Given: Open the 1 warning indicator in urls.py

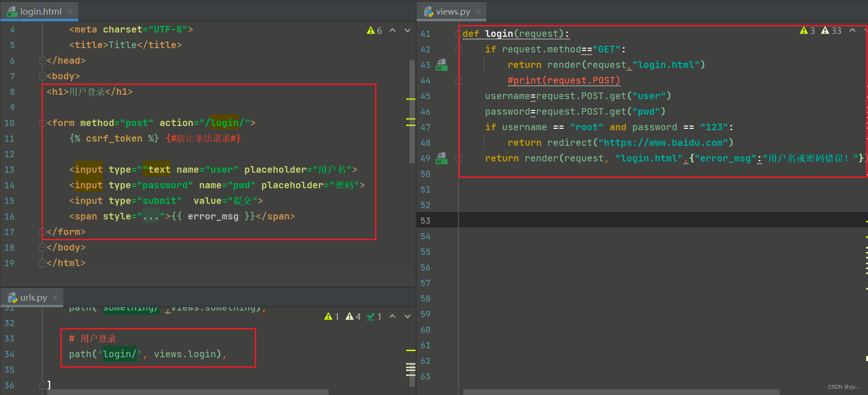Looking at the screenshot, I should tap(332, 317).
